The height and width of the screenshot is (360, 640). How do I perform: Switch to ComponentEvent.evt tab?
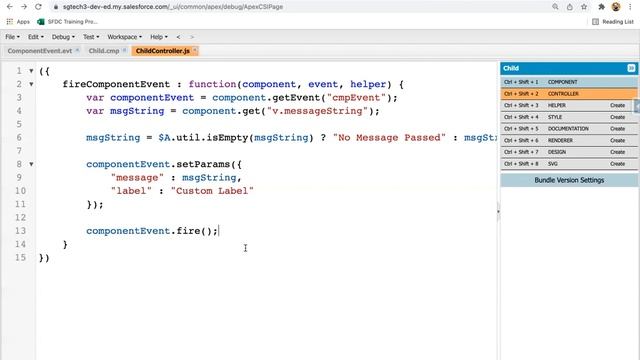(40, 51)
